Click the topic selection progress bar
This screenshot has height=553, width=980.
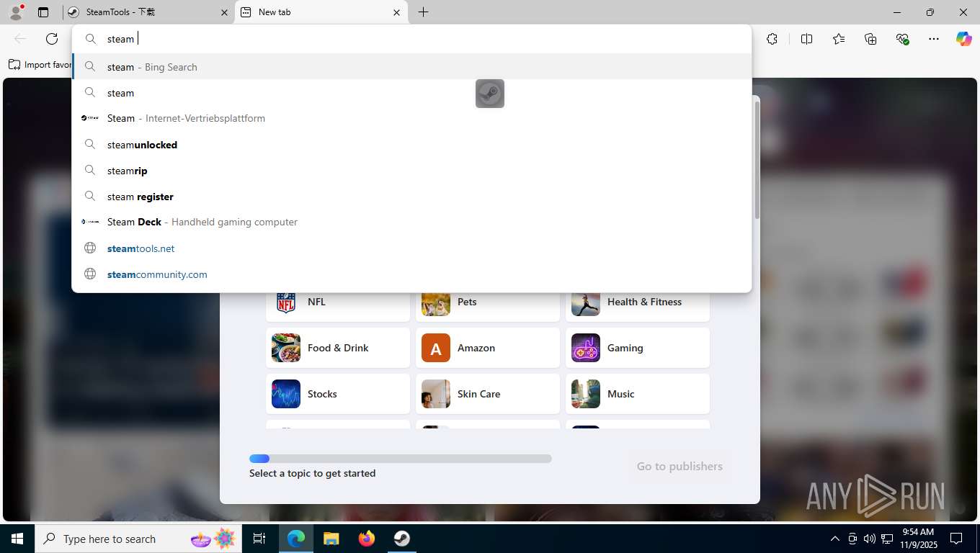point(401,459)
